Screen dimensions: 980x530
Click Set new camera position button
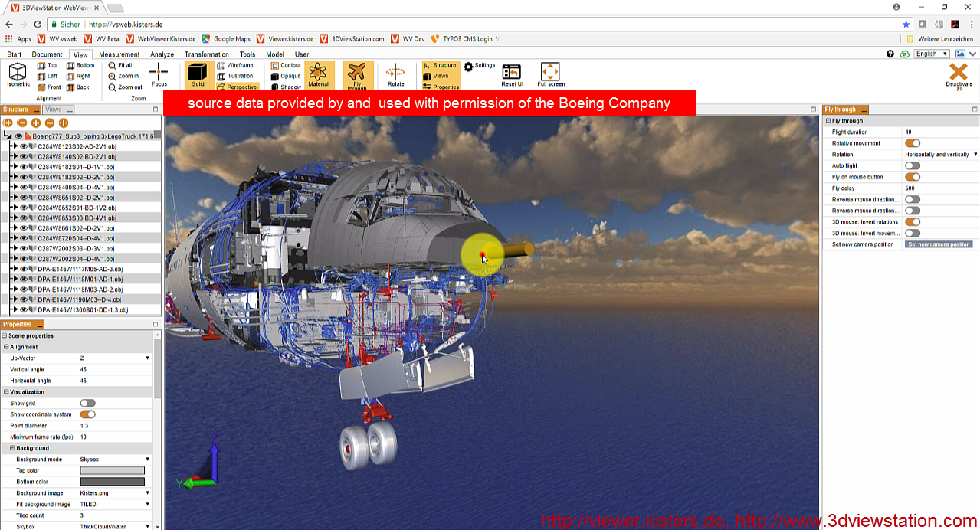tap(939, 244)
